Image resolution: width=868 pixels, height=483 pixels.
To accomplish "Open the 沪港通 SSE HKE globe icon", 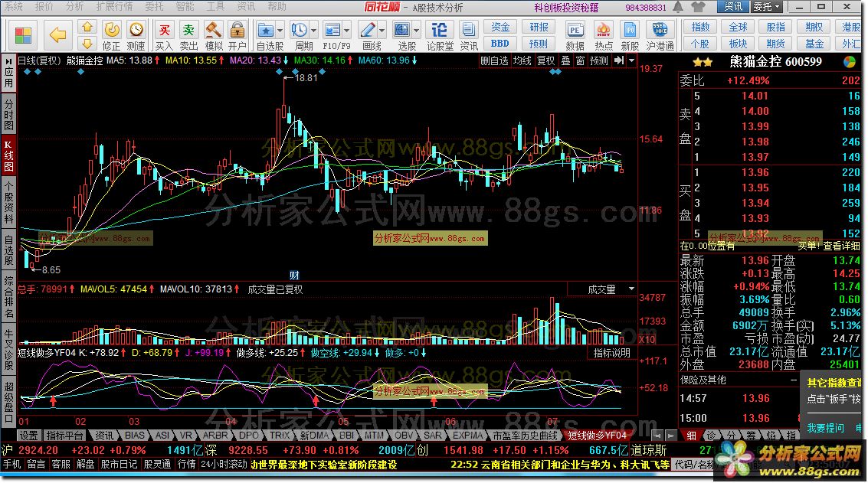I will point(660,35).
